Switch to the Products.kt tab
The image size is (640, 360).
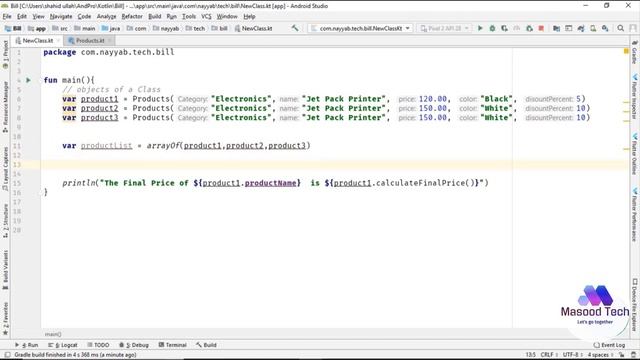(x=90, y=40)
